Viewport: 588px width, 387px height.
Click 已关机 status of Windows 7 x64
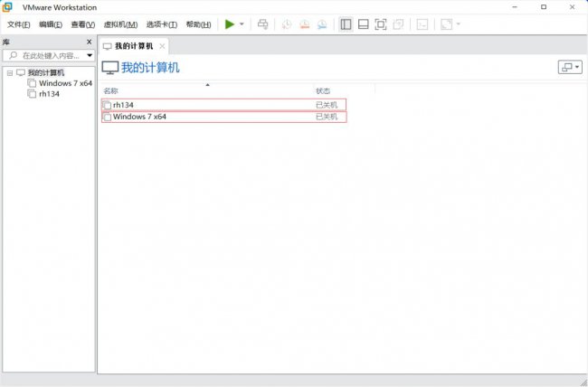[327, 117]
